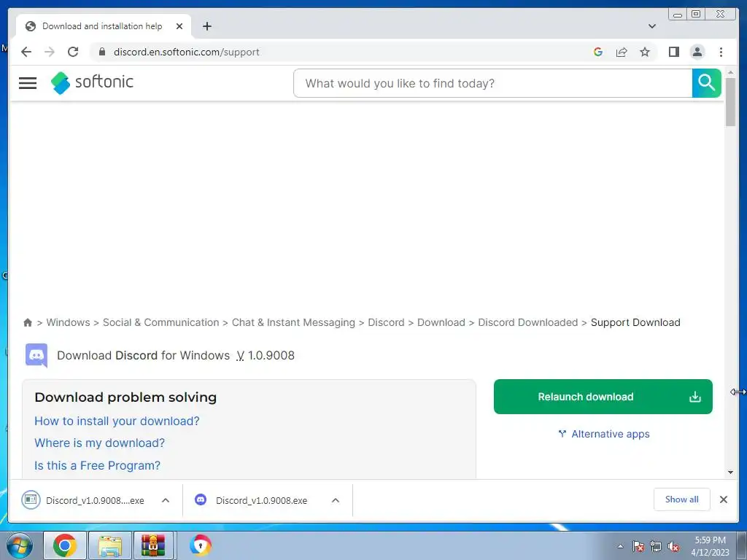Expand options for Discord_v1.0.9008....exe download
The image size is (747, 560).
point(166,500)
